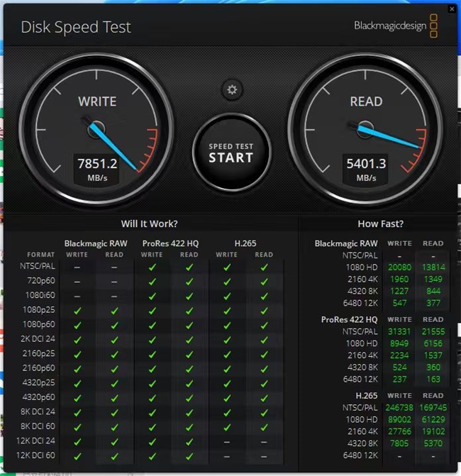Click ProRes 422 HQ 4320 8K write value 524
Screen dimensions: 461x476
coord(399,367)
